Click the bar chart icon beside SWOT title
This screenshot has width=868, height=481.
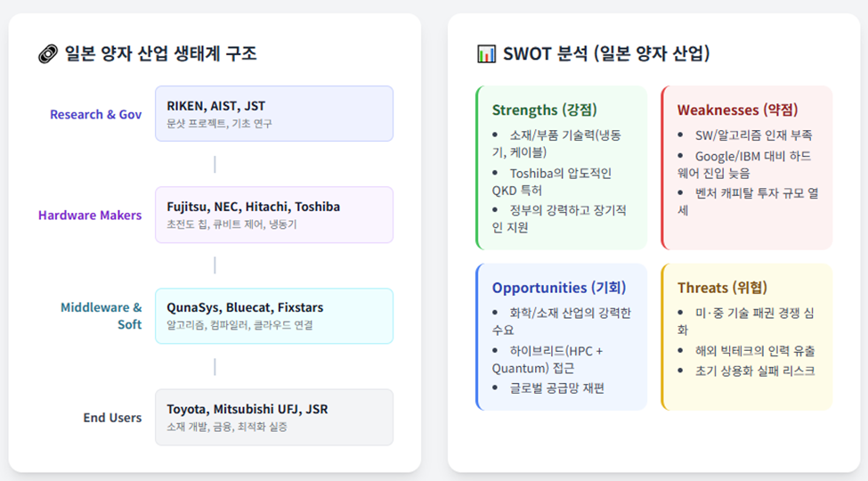[486, 54]
